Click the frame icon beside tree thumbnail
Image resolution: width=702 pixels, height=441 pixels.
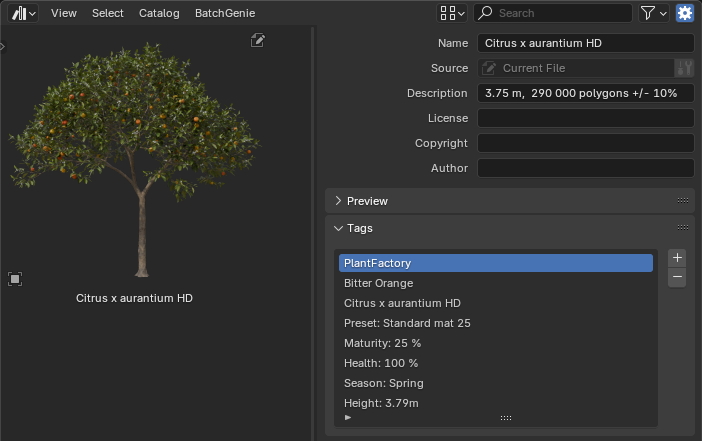(x=15, y=279)
